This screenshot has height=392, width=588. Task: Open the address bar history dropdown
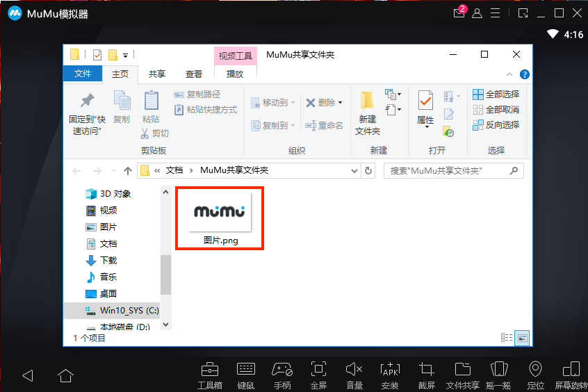[354, 171]
